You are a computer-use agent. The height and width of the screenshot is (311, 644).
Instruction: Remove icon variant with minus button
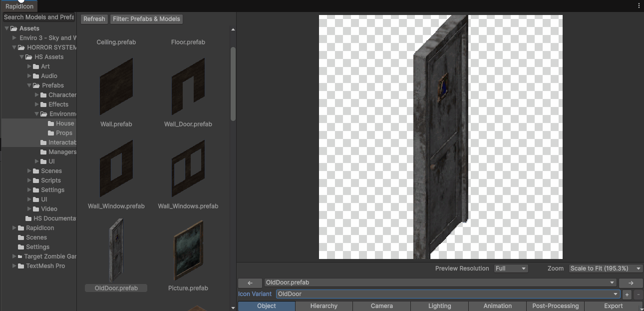[639, 294]
